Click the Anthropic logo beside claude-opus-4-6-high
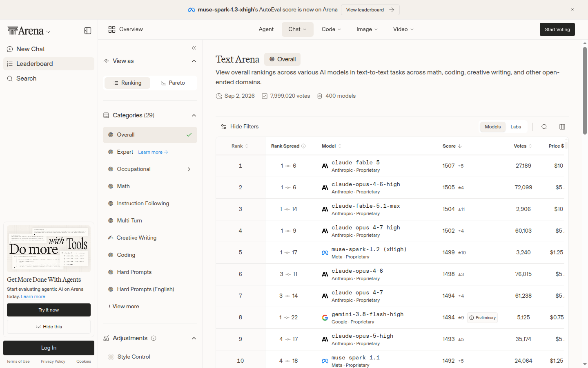Viewport: 588px width, 368px height. pyautogui.click(x=325, y=188)
